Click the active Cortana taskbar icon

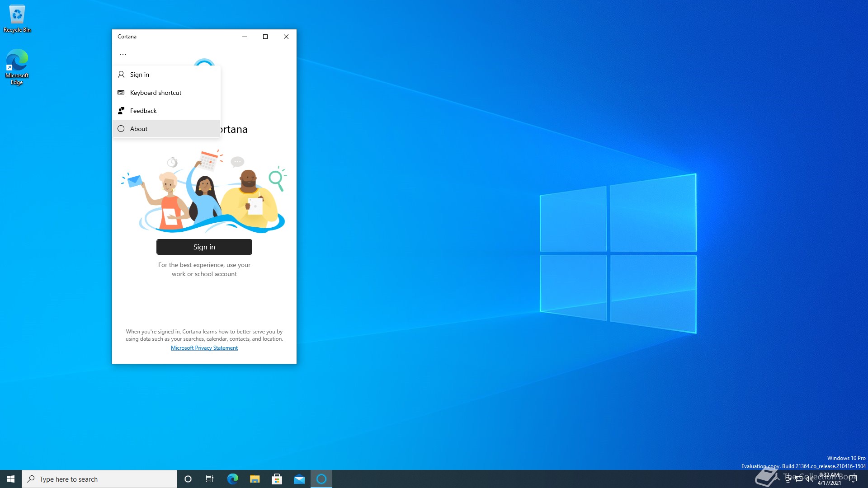321,479
